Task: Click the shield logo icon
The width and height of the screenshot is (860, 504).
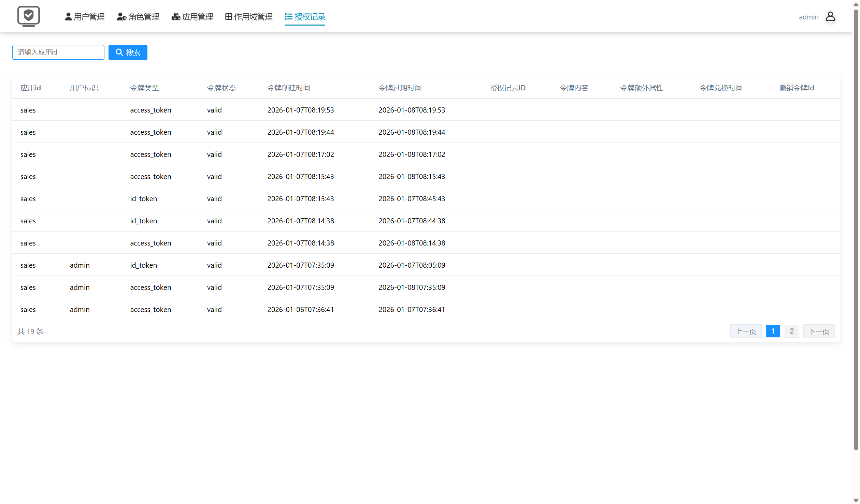Action: tap(29, 16)
